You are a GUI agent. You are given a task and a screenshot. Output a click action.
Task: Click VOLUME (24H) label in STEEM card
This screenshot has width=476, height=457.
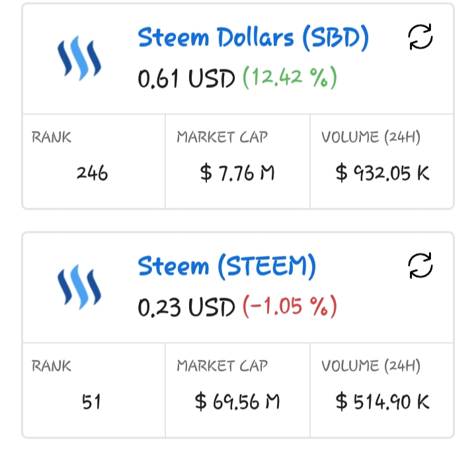click(x=371, y=366)
